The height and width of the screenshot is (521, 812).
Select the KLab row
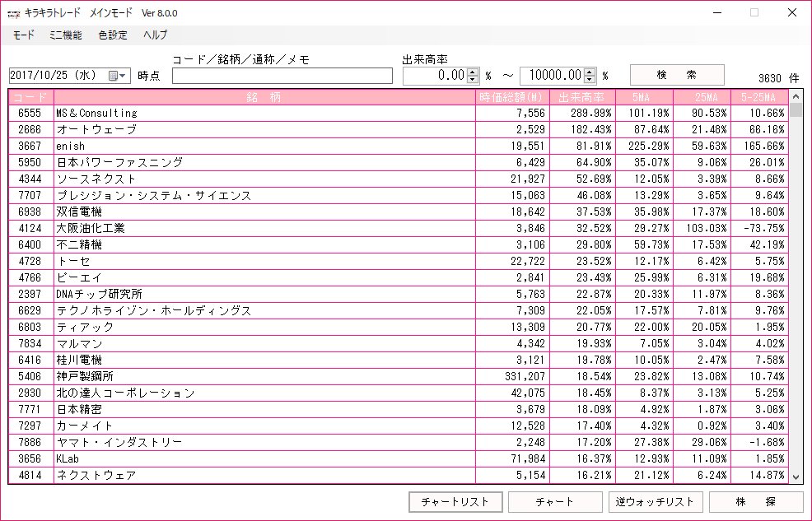(x=399, y=459)
